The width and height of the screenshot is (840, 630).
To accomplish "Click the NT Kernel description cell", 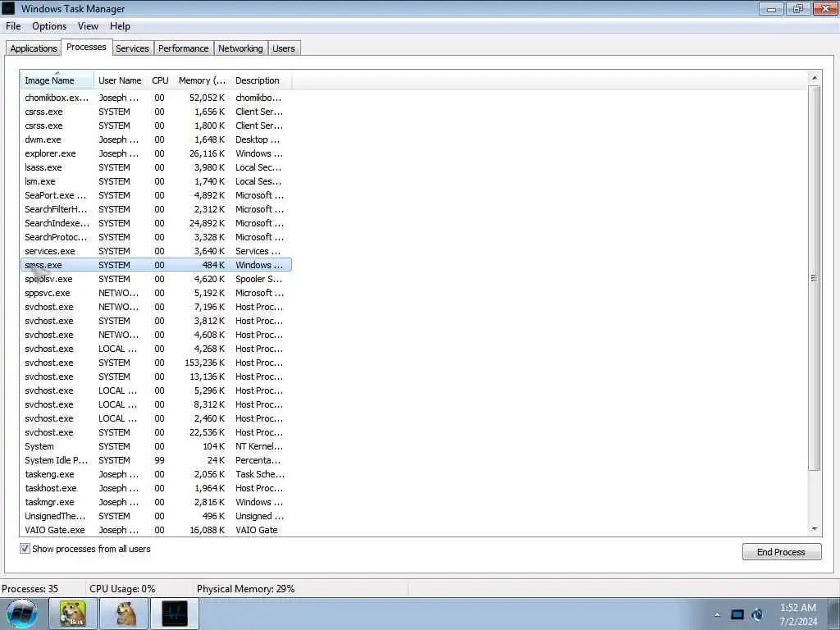I will pyautogui.click(x=259, y=446).
